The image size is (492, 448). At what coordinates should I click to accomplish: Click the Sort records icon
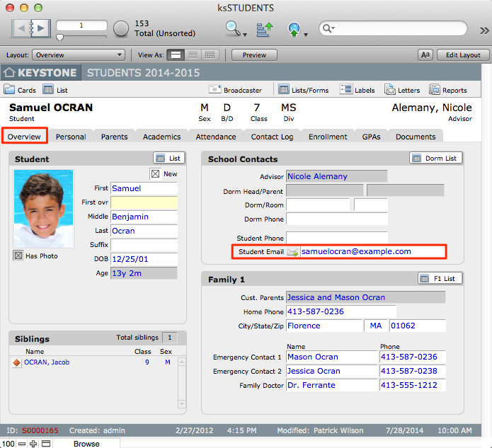point(264,29)
